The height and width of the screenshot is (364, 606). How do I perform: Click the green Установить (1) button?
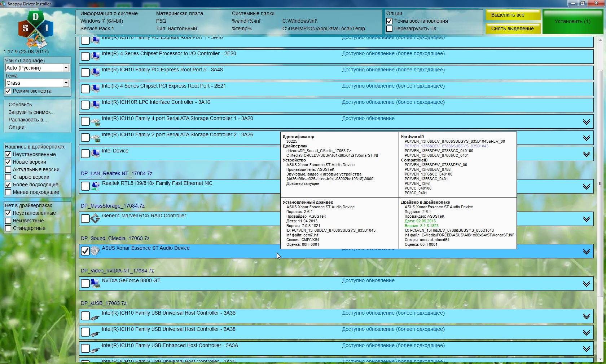(x=572, y=21)
